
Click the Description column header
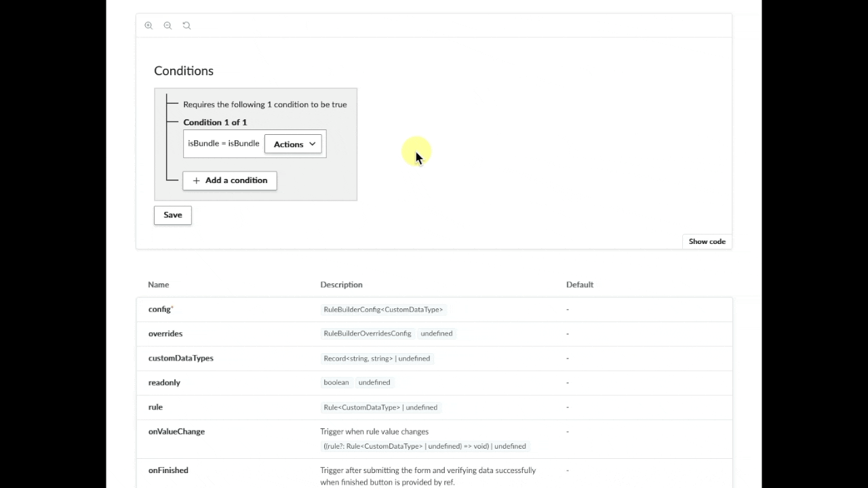coord(341,285)
